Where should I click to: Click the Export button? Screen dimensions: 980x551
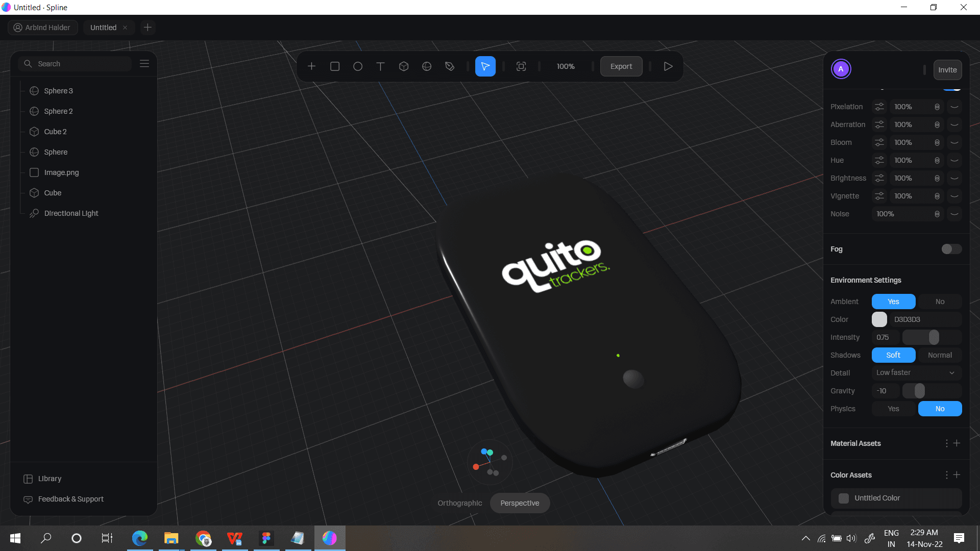621,66
